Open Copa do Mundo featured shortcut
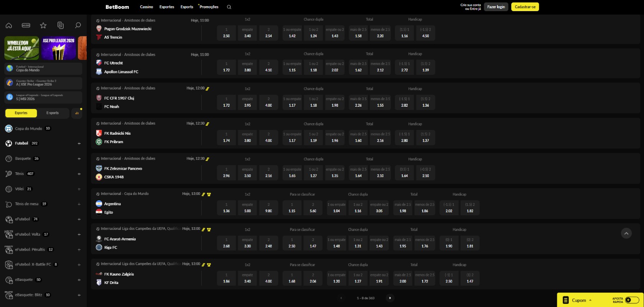 point(43,69)
